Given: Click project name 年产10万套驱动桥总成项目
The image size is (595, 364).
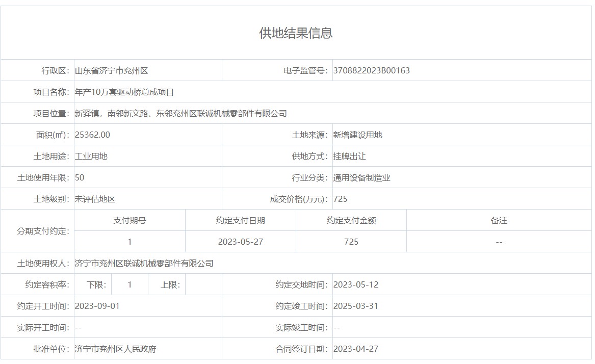Looking at the screenshot, I should (x=124, y=92).
